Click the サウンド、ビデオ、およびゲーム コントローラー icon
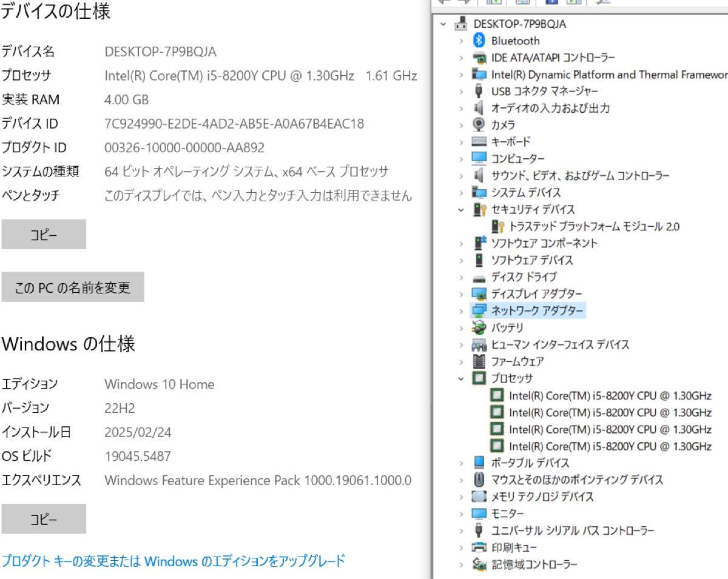Screen dimensions: 728x579 (x=479, y=176)
